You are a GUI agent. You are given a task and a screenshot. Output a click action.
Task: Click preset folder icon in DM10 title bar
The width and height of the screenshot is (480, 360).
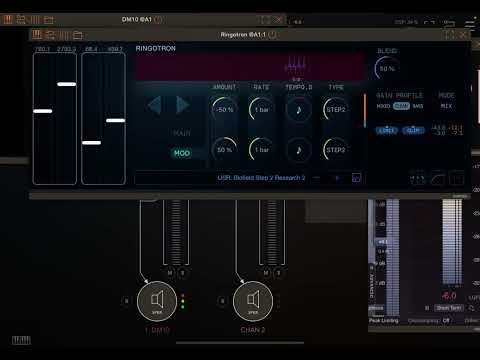(49, 20)
